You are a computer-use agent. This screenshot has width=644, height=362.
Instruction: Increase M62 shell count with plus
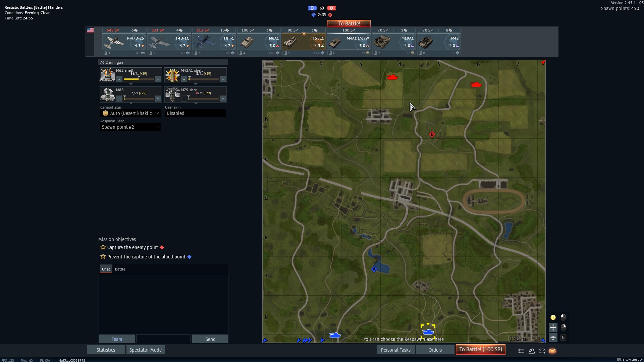tap(158, 79)
